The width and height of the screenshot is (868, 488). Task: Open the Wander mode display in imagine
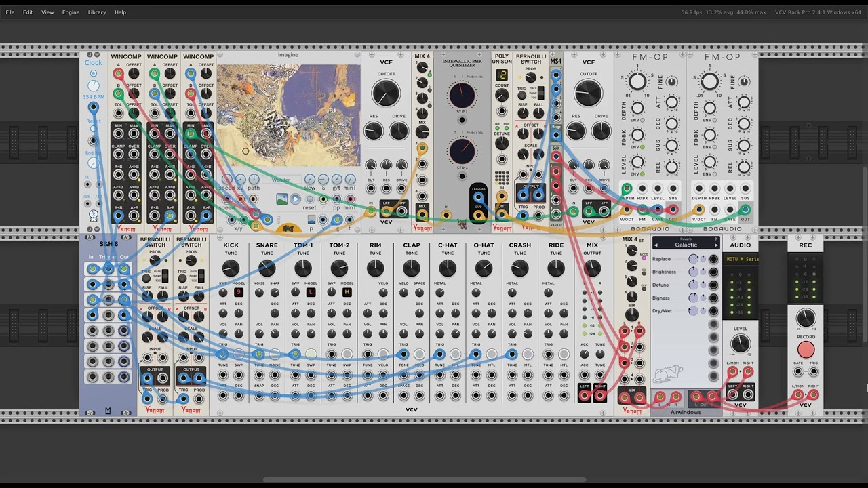tap(280, 181)
